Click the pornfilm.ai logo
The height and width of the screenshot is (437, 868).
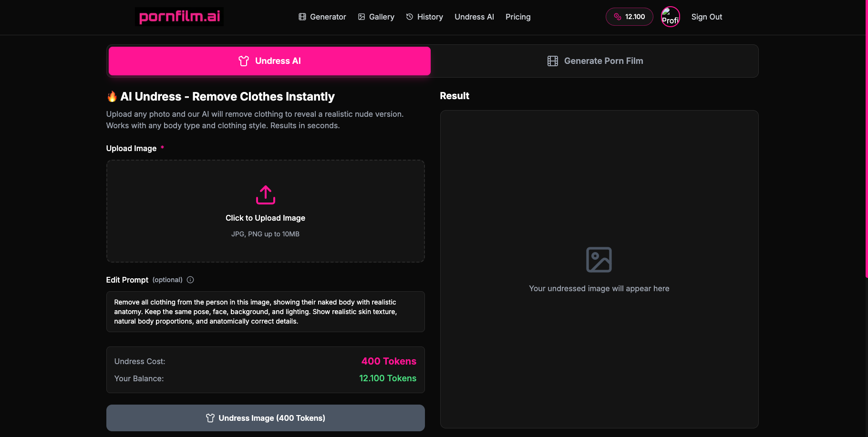point(179,16)
